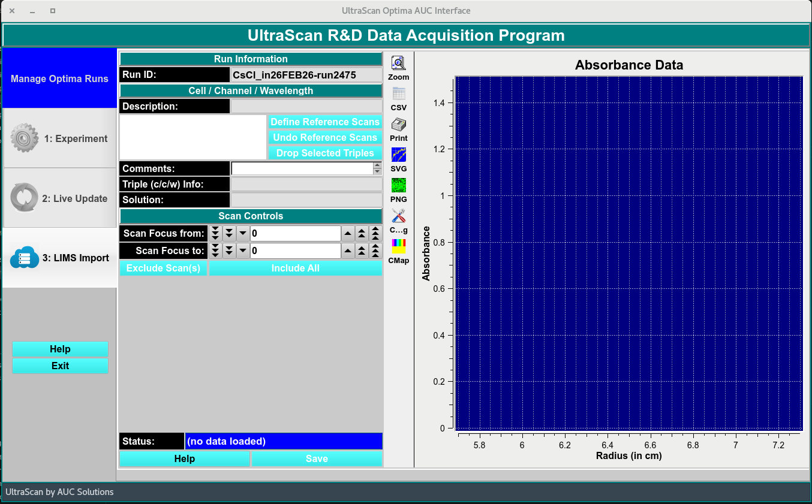Select the 3: LIMS Import tab
The width and height of the screenshot is (812, 504).
coord(60,258)
